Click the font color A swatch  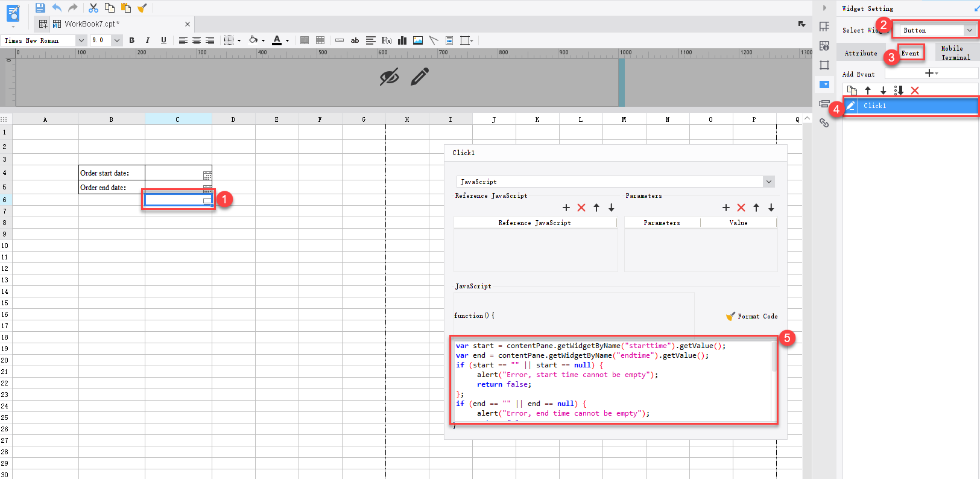tap(277, 40)
